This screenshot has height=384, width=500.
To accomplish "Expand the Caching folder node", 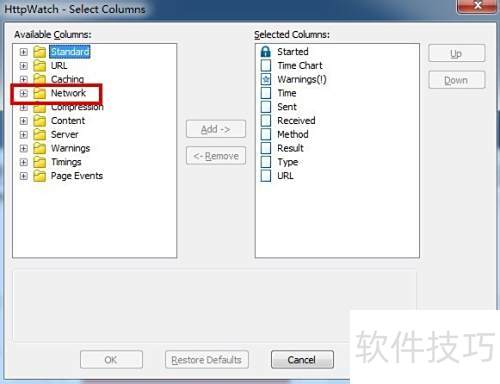I will coord(23,79).
